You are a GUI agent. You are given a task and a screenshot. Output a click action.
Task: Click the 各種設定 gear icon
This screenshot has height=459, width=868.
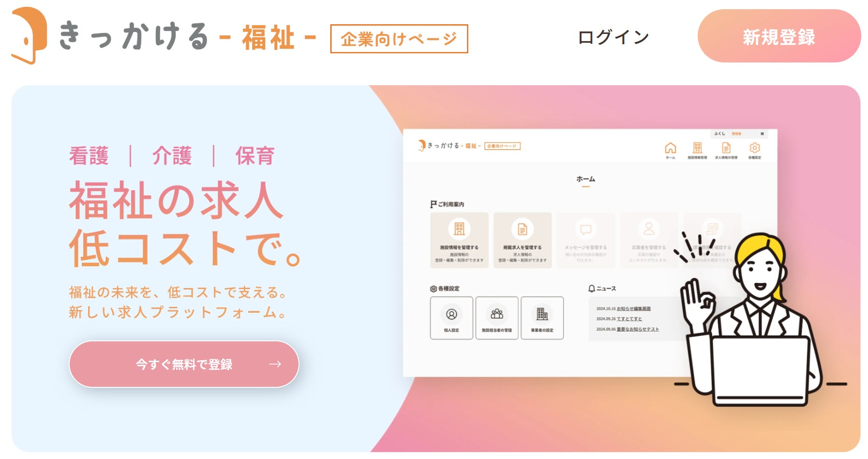pos(754,148)
